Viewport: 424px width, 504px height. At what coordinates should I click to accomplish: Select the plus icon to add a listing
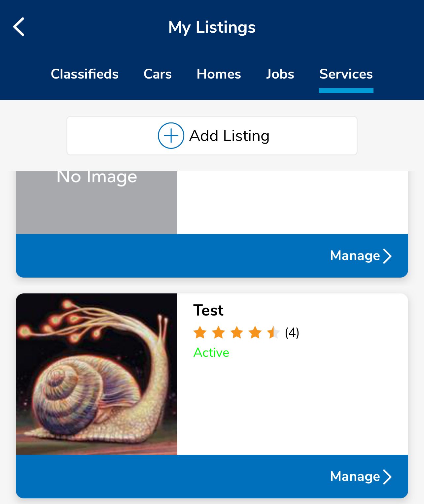[170, 135]
